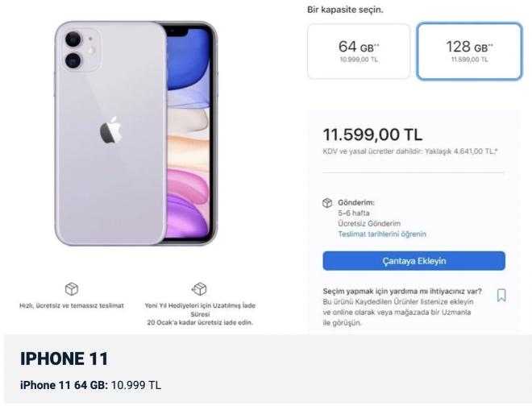Click the Gönderim shipping box icon
Screen dimensions: 532x406
327,203
